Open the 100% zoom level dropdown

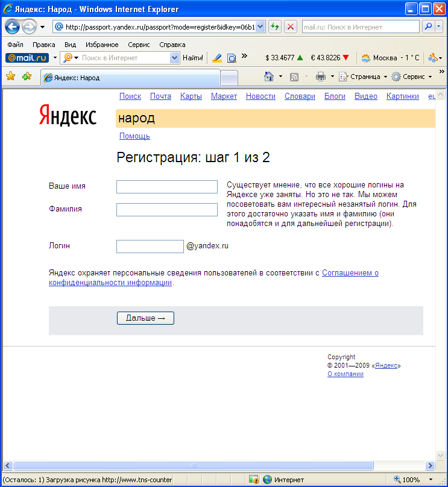pyautogui.click(x=431, y=480)
